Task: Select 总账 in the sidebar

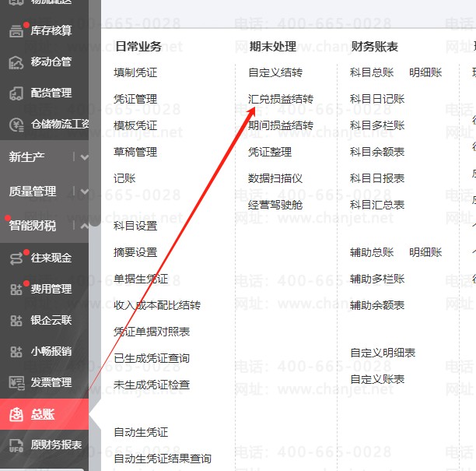Action: coord(43,414)
